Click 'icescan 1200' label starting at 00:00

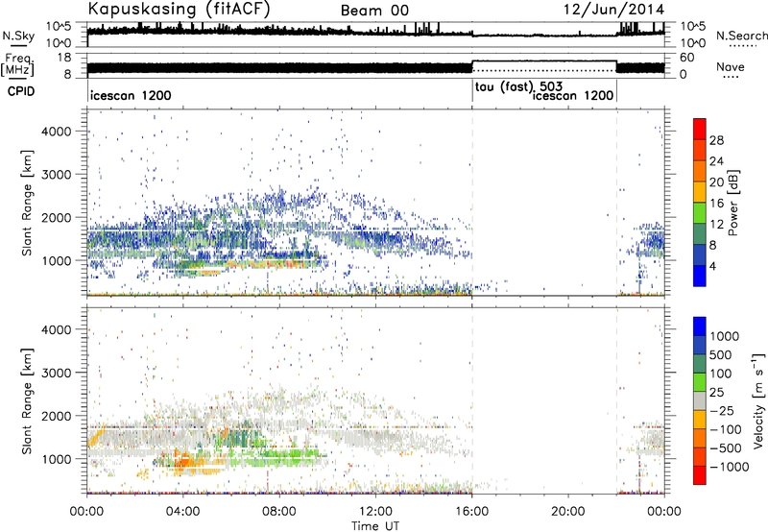coord(131,95)
